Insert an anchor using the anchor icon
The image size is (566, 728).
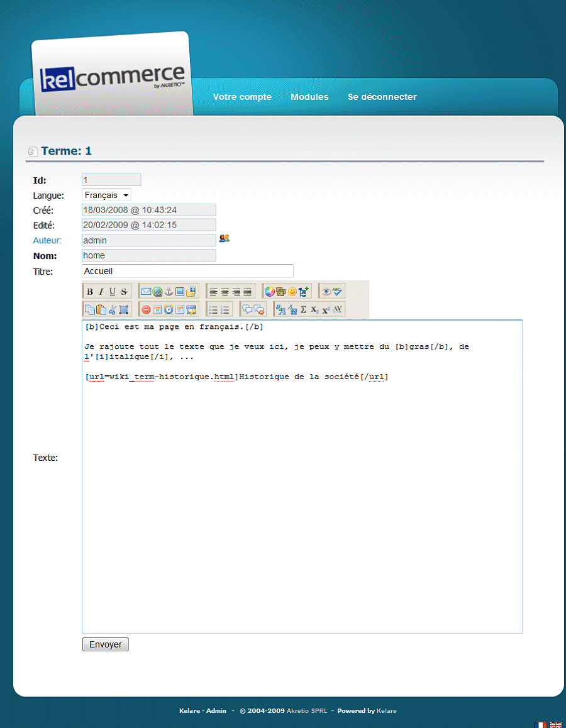coord(169,292)
